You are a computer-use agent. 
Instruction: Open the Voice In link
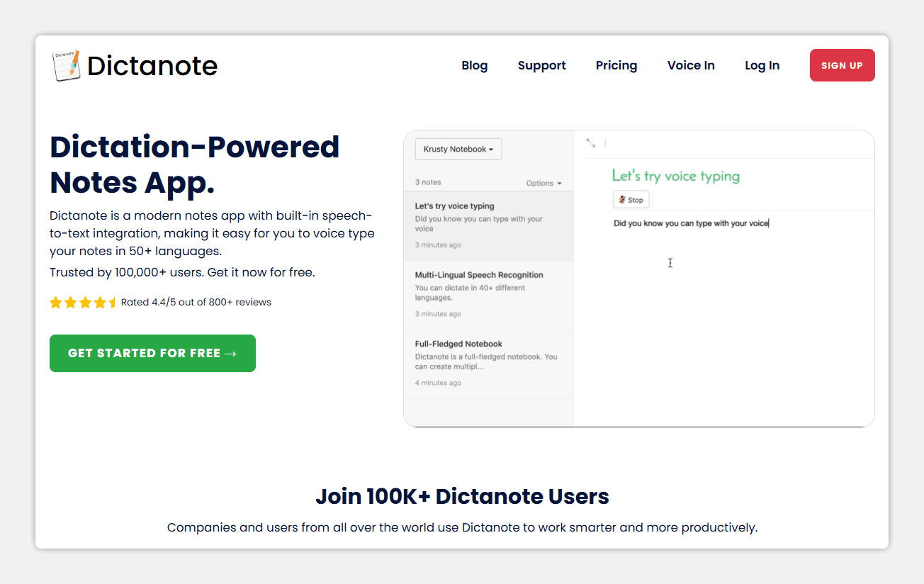(691, 65)
